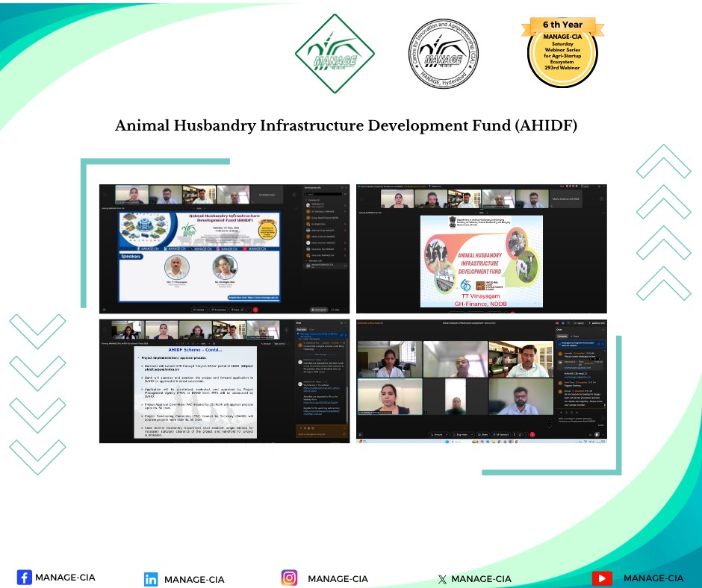
Task: Click 'AHIDF Scheme - Contd...' slide title
Action: pos(195,349)
